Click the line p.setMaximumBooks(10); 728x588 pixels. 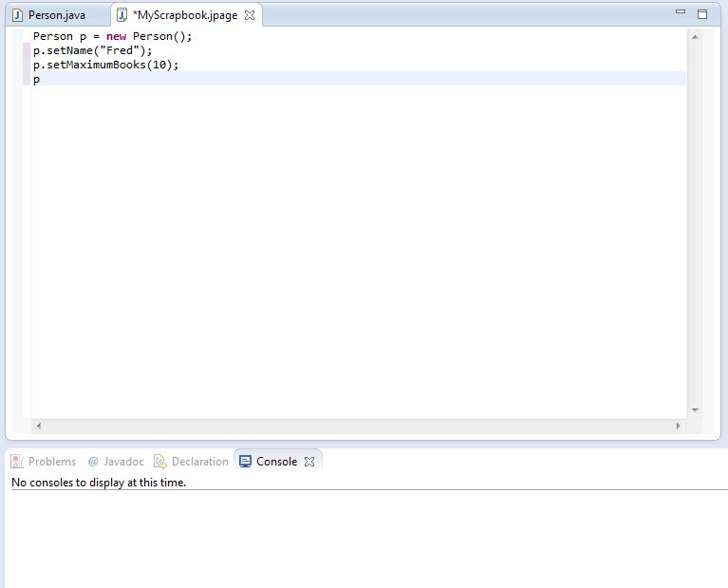pos(106,65)
